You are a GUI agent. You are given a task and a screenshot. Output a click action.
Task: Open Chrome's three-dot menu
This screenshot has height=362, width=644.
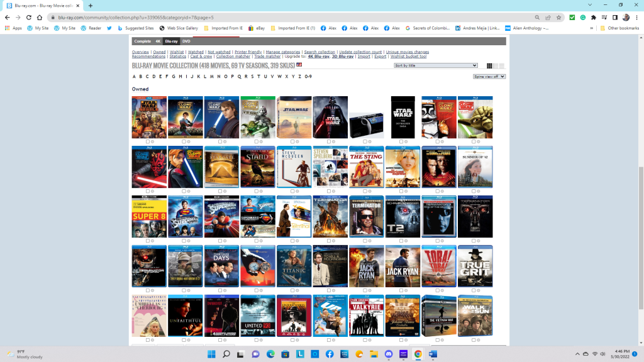(636, 18)
